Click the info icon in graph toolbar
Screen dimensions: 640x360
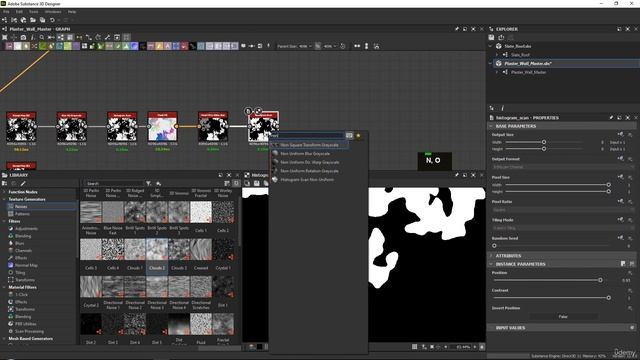pyautogui.click(x=32, y=37)
